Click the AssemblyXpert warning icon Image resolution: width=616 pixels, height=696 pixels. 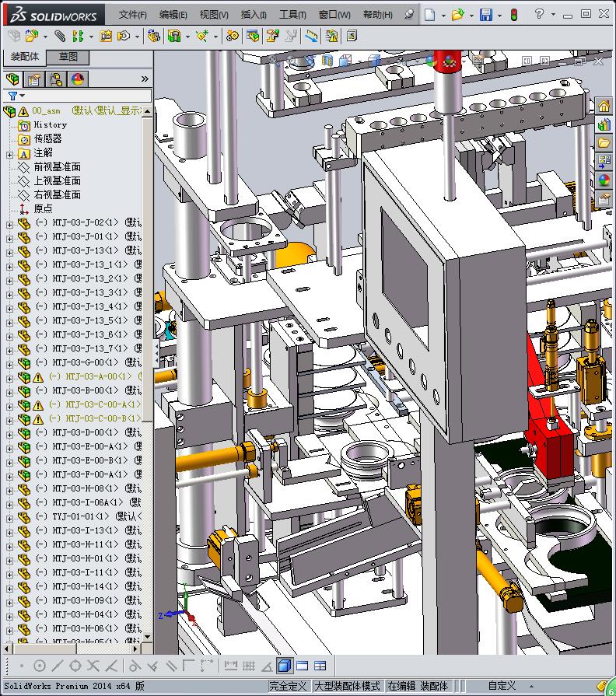click(x=331, y=36)
